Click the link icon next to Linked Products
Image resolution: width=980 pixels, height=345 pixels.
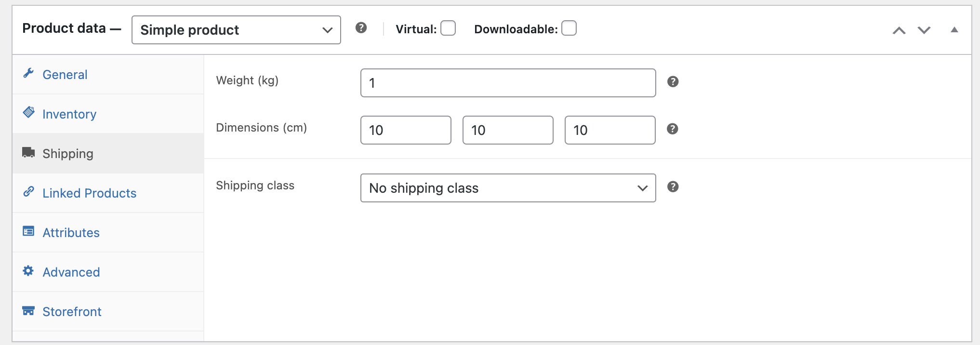point(28,192)
